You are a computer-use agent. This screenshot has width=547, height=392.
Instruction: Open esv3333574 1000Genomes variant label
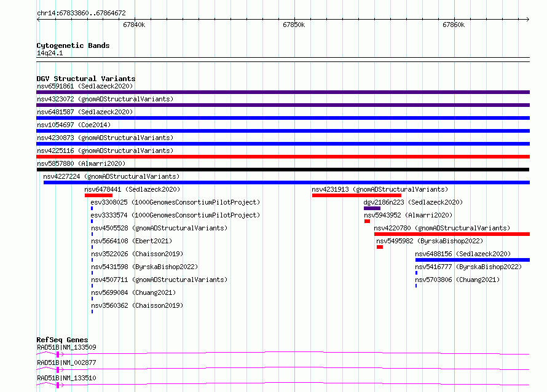click(x=175, y=215)
